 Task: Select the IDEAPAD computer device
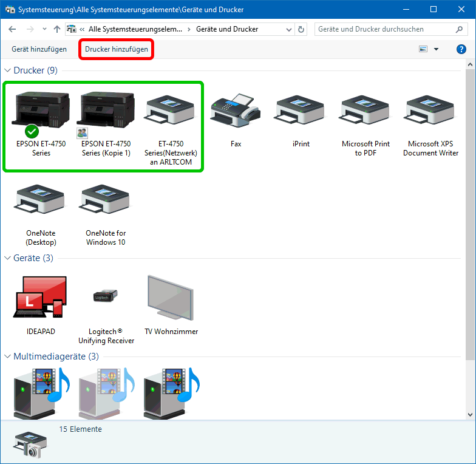tap(41, 298)
